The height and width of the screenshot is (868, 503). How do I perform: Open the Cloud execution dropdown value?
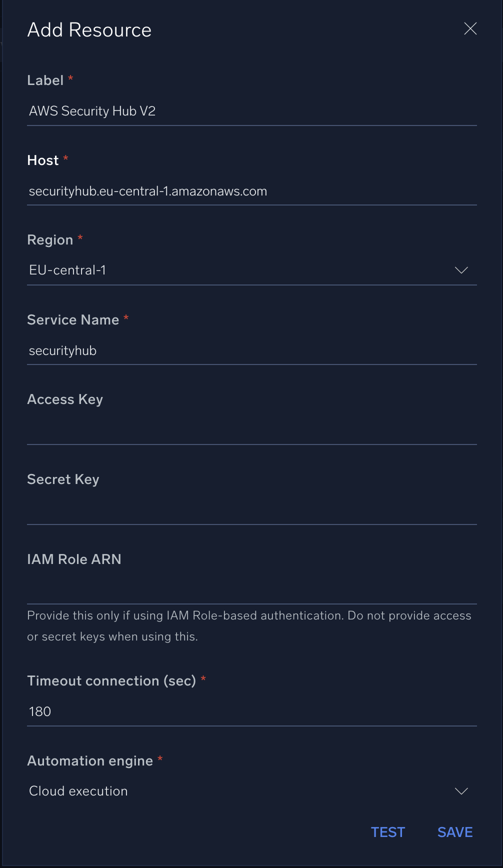[78, 791]
